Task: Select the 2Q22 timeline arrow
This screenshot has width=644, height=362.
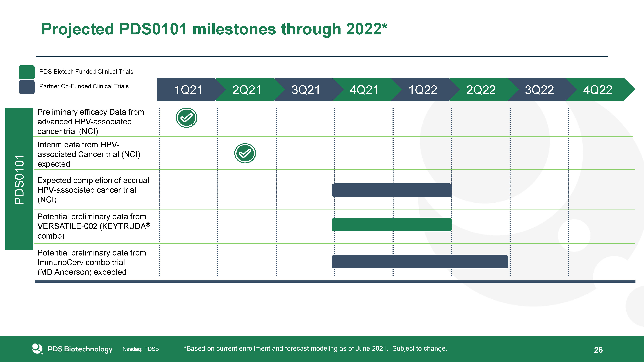Action: click(481, 90)
